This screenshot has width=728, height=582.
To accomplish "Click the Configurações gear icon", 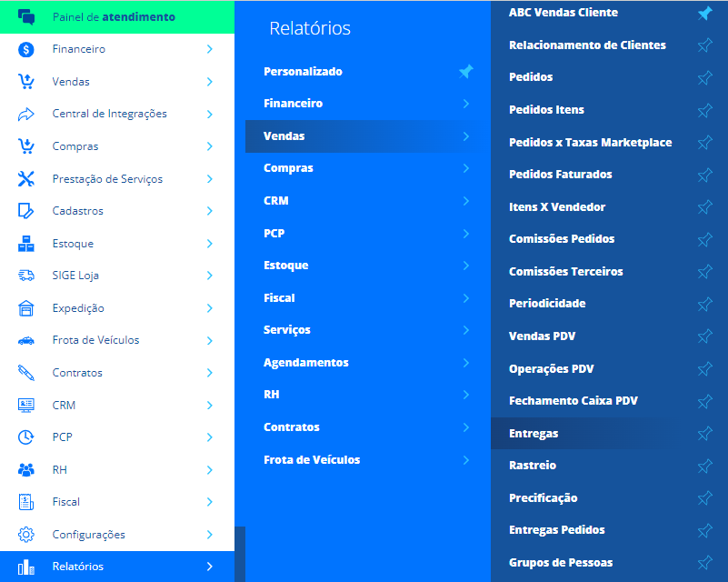I will 26,535.
